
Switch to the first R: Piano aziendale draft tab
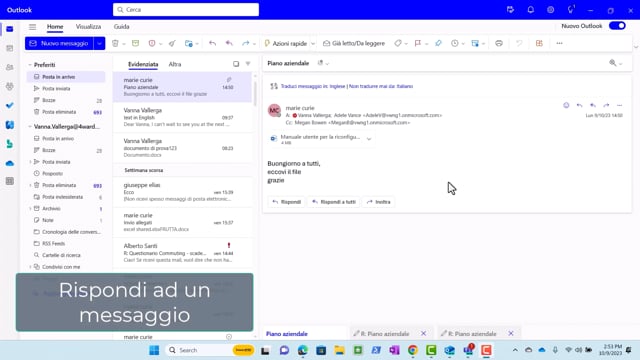385,334
